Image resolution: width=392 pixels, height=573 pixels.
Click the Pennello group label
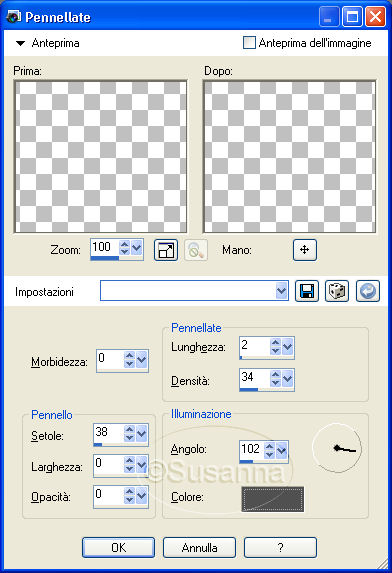click(x=52, y=415)
